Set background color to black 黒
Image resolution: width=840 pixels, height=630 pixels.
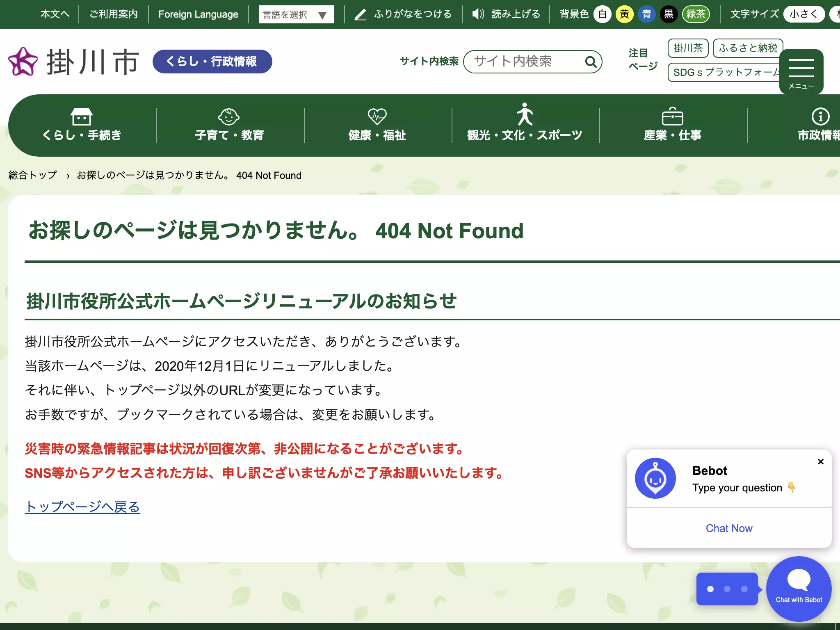pos(669,14)
